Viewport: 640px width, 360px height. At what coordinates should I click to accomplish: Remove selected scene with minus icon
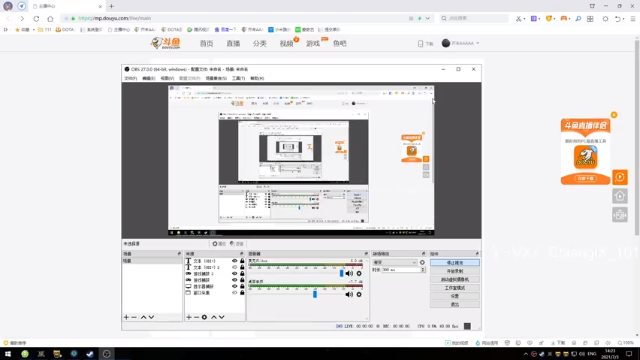pyautogui.click(x=134, y=317)
